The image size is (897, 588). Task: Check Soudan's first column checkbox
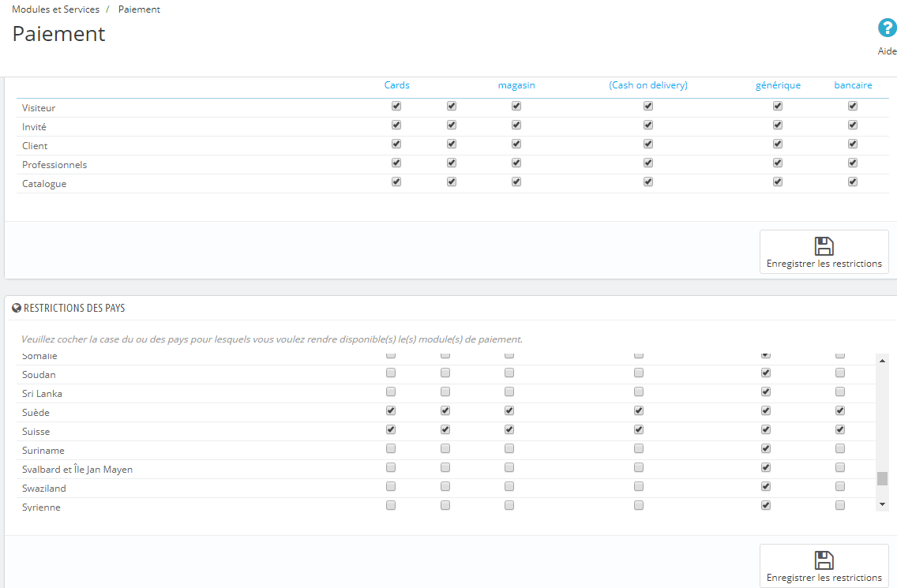(391, 373)
